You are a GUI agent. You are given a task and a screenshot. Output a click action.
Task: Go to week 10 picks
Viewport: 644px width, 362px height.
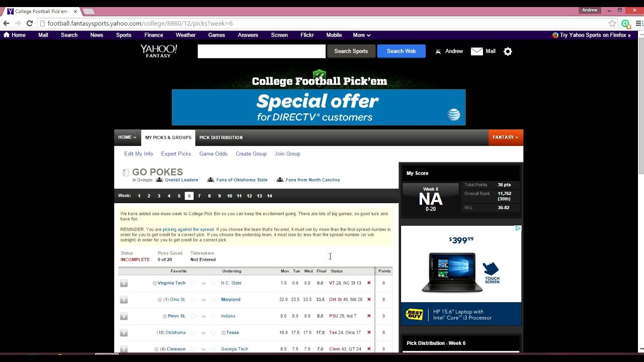click(x=229, y=196)
